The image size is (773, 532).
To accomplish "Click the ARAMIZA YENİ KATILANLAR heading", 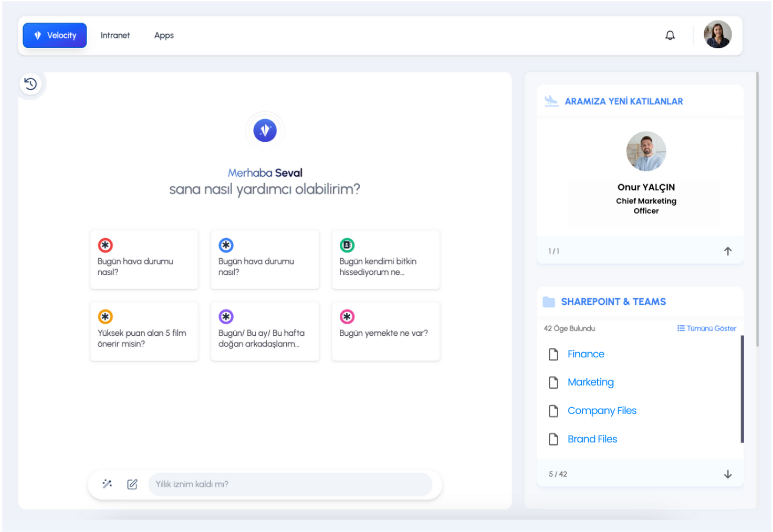I will (x=624, y=101).
